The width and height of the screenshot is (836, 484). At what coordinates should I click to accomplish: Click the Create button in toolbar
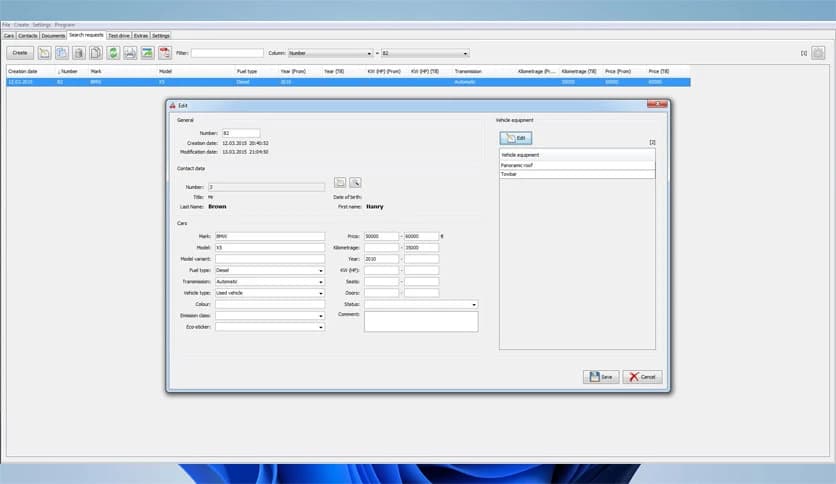pyautogui.click(x=20, y=53)
